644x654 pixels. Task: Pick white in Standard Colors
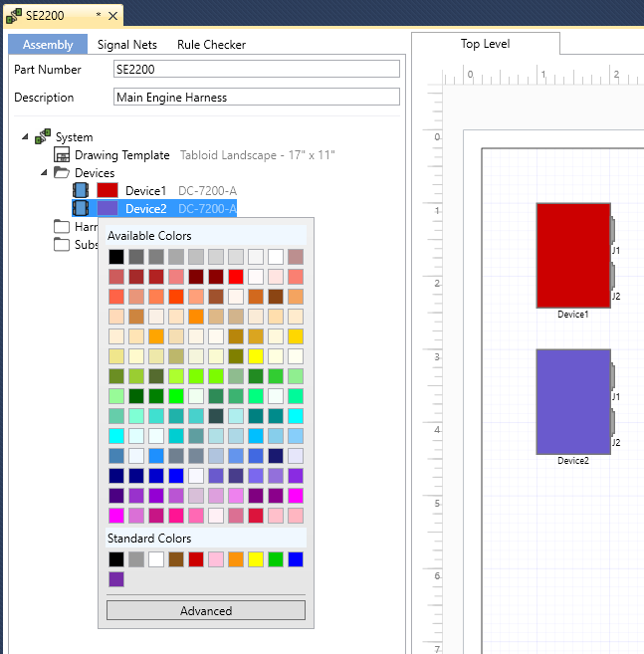click(156, 559)
